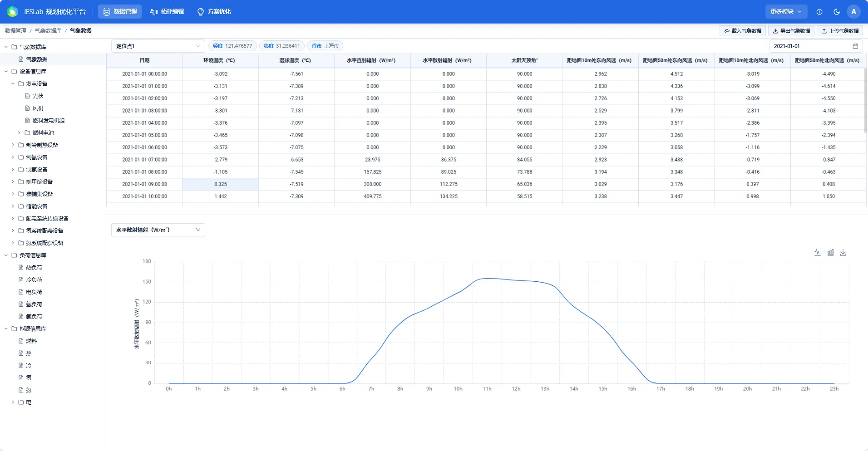Switch chart to bar view icon
The height and width of the screenshot is (451, 868).
(830, 252)
